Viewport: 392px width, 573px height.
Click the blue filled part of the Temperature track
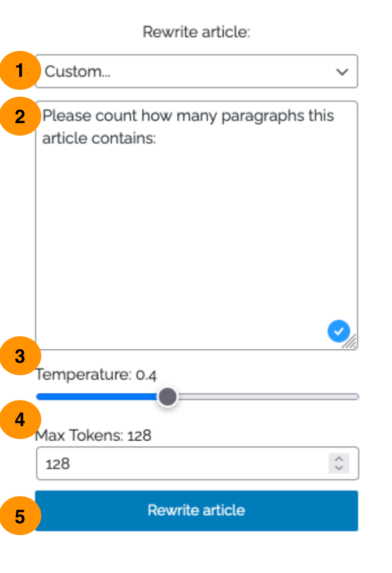(x=97, y=397)
